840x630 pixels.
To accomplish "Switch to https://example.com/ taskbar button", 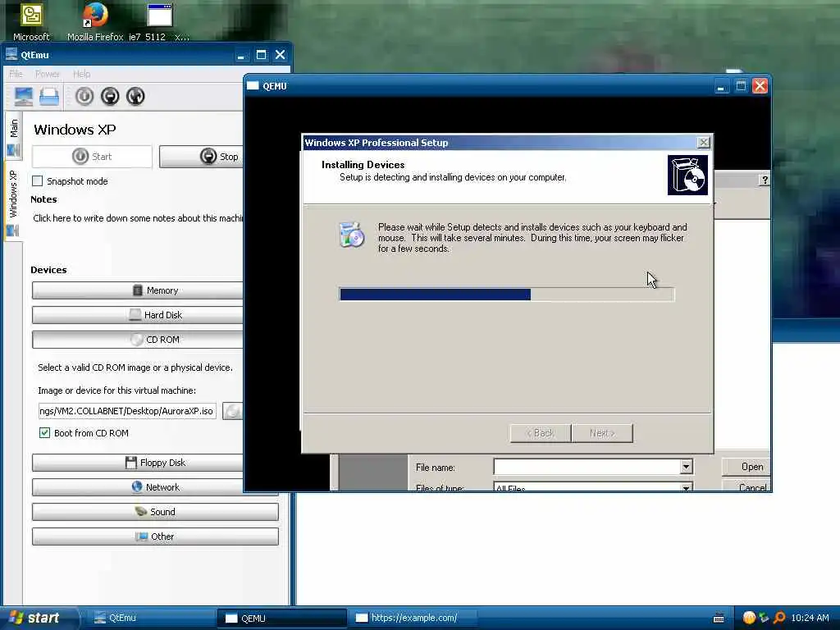I will 413,618.
